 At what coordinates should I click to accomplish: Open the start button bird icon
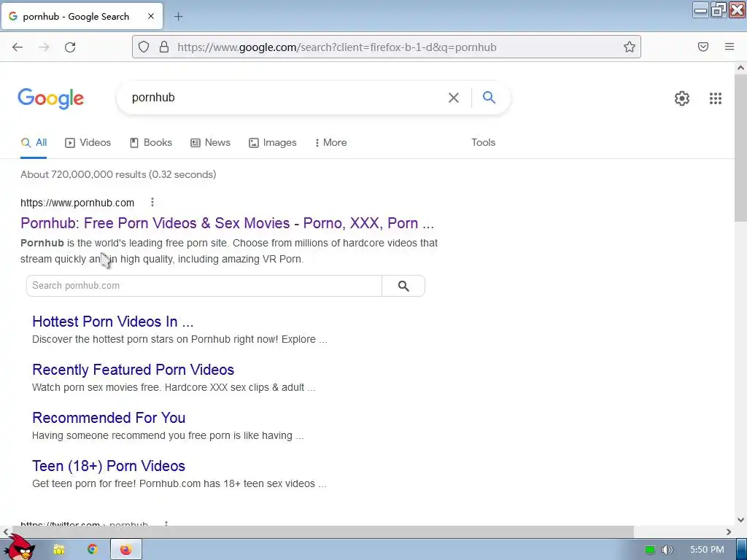coord(19,548)
